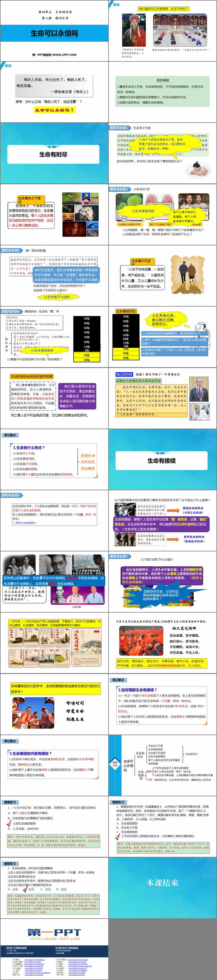217x980 pixels.
Task: Click the 国家生命的传承 label
Action: click(x=193, y=508)
